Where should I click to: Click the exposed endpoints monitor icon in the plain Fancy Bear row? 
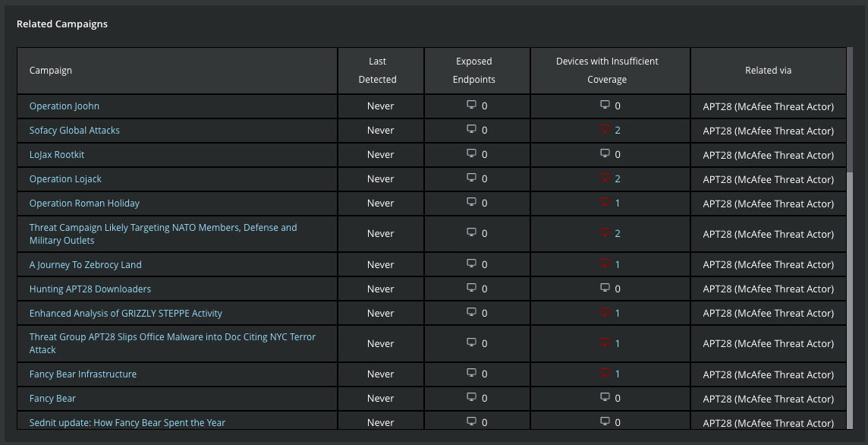pos(472,397)
